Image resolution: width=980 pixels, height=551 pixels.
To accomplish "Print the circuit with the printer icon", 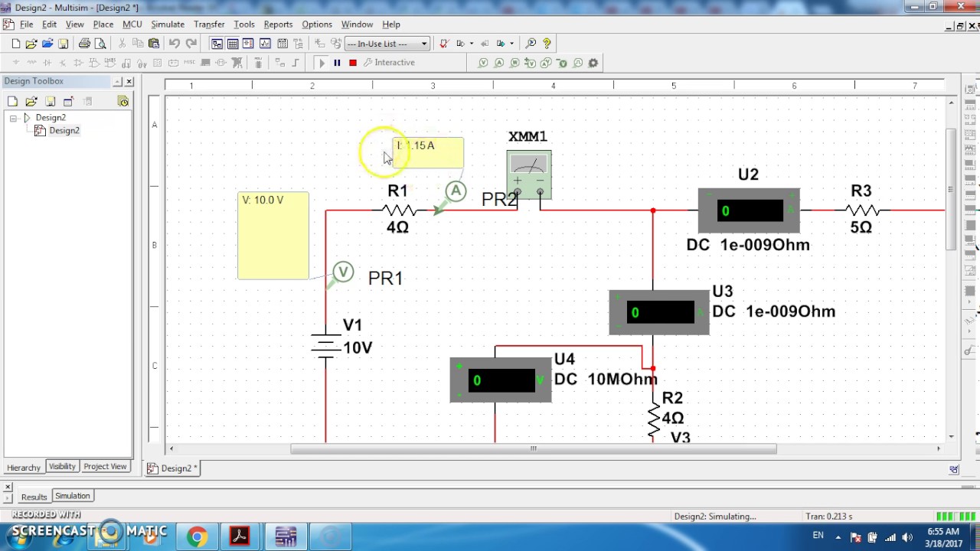I will click(84, 44).
